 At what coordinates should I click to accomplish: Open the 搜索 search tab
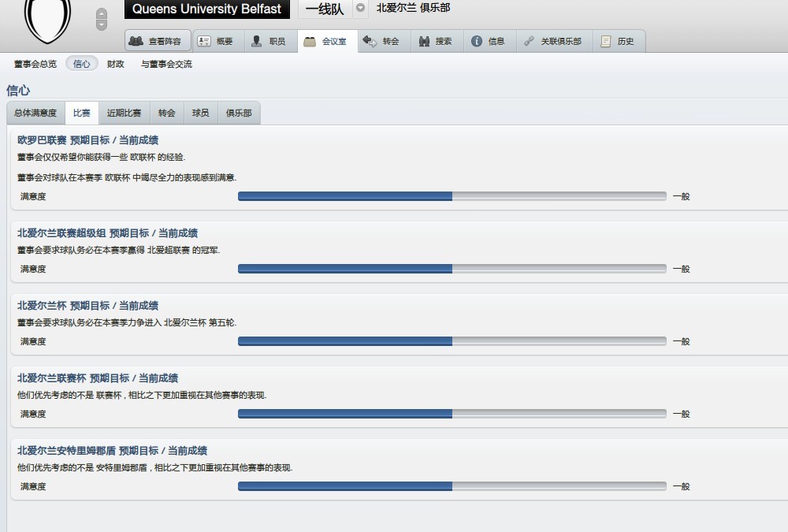438,41
